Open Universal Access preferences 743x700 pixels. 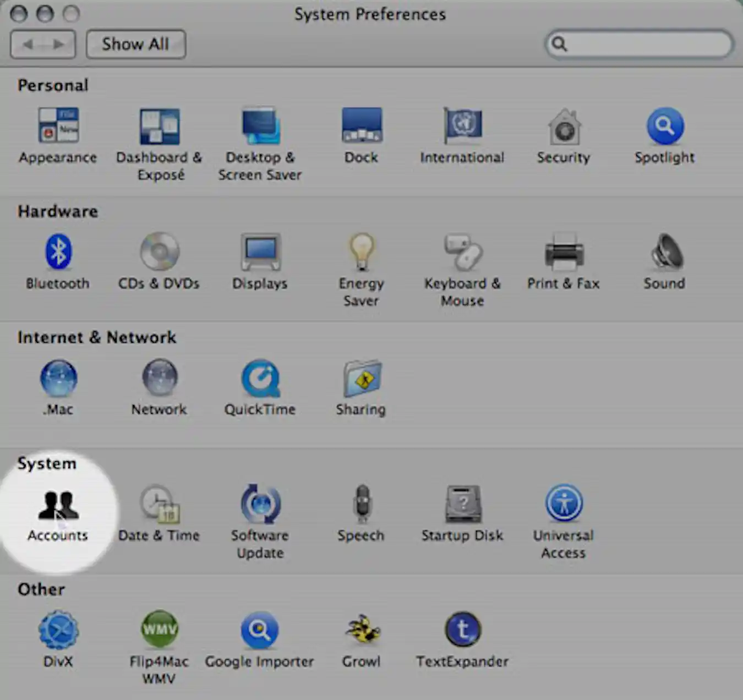564,504
